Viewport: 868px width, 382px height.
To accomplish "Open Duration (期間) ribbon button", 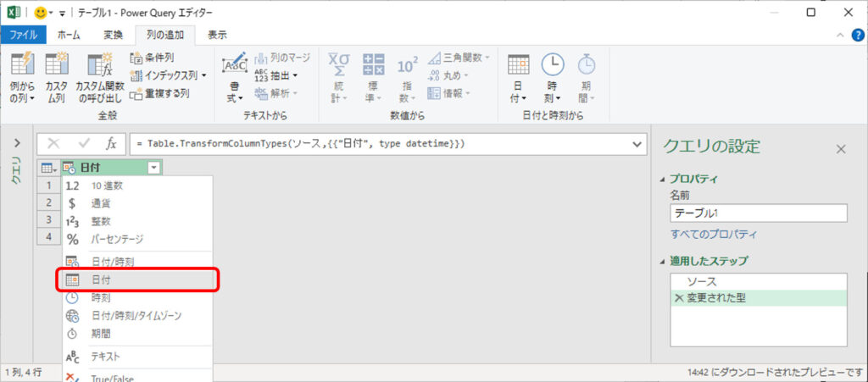I will [587, 78].
